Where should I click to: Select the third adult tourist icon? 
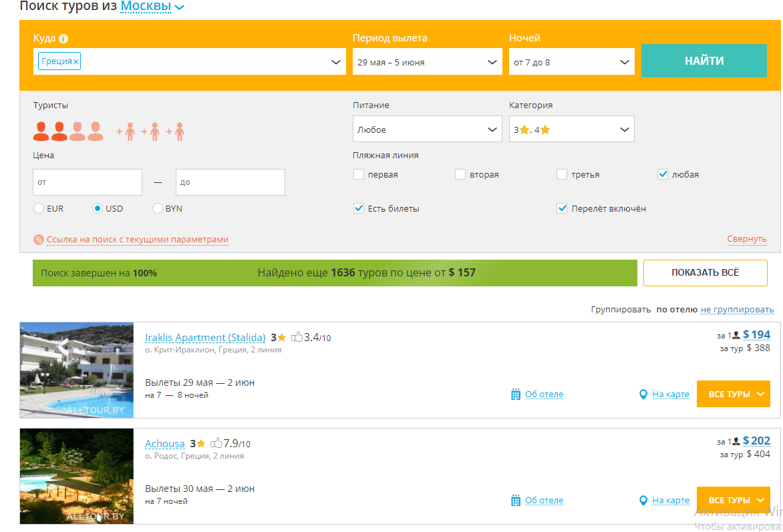point(77,131)
